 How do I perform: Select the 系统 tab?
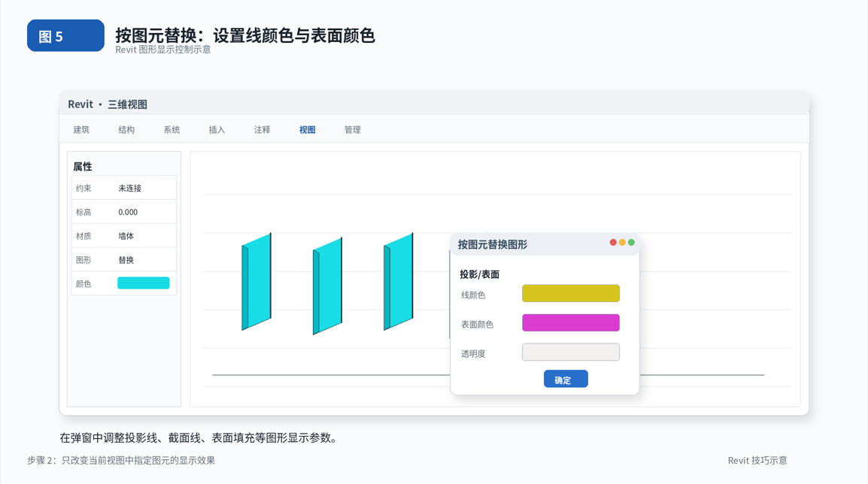tap(171, 129)
